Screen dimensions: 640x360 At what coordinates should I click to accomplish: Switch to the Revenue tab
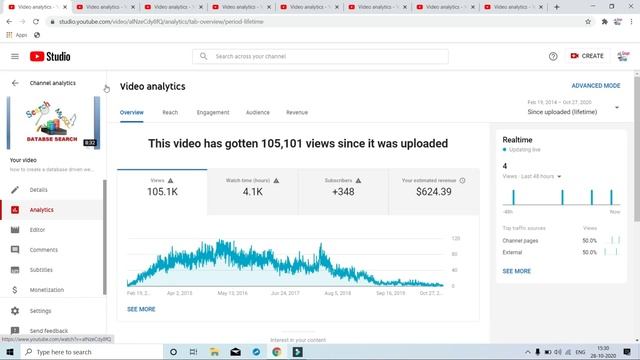tap(297, 112)
